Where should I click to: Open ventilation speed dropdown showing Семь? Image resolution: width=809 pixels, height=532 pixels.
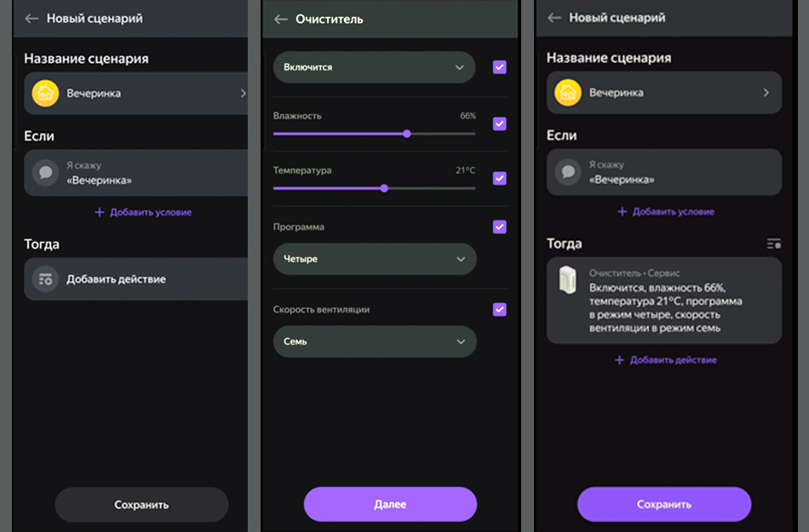point(374,341)
